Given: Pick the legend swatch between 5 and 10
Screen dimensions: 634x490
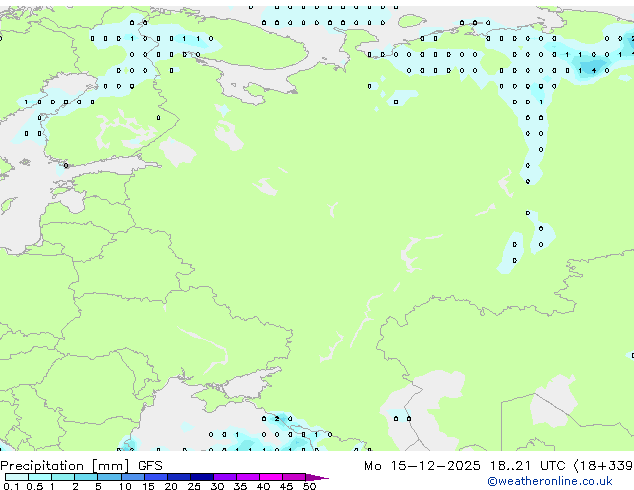Looking at the screenshot, I should (109, 477).
